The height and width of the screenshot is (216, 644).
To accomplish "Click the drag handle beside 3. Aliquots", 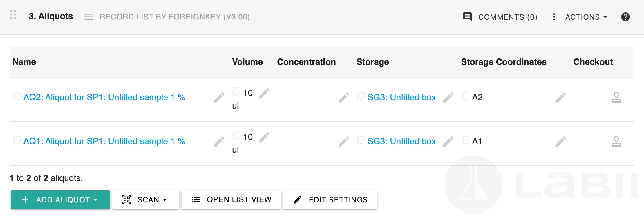I will coord(13,14).
